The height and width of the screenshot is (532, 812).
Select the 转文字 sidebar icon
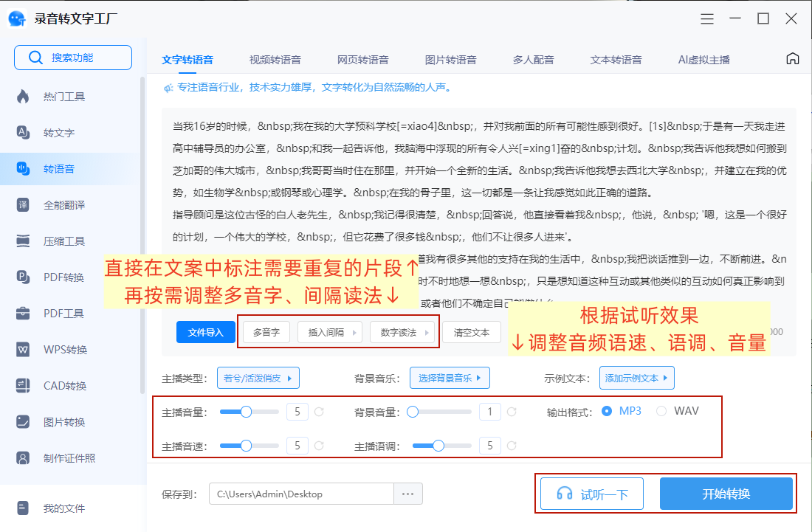[23, 133]
